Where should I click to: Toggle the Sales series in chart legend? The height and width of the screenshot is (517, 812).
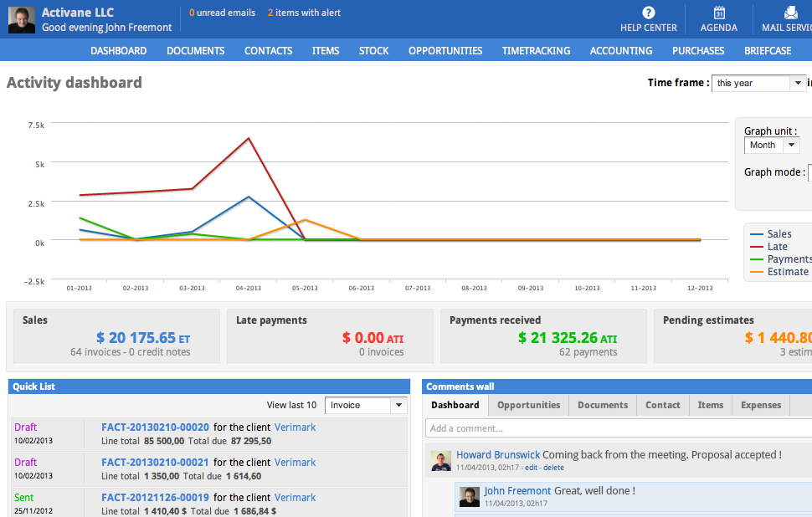click(779, 234)
